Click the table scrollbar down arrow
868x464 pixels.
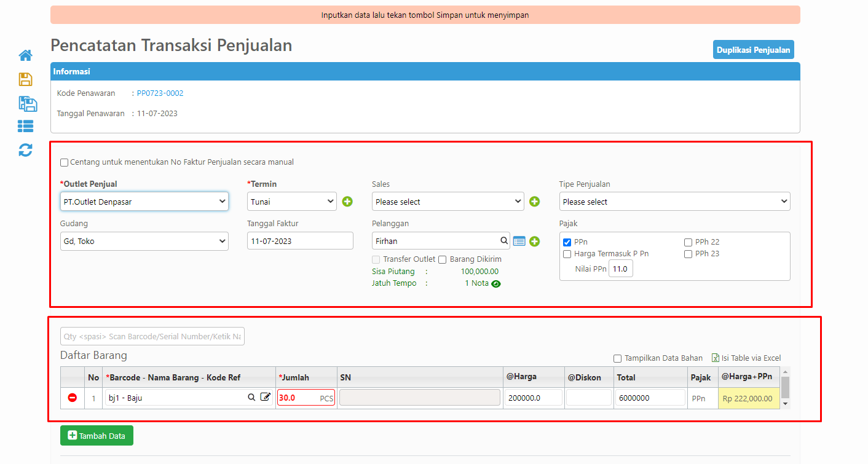click(785, 404)
